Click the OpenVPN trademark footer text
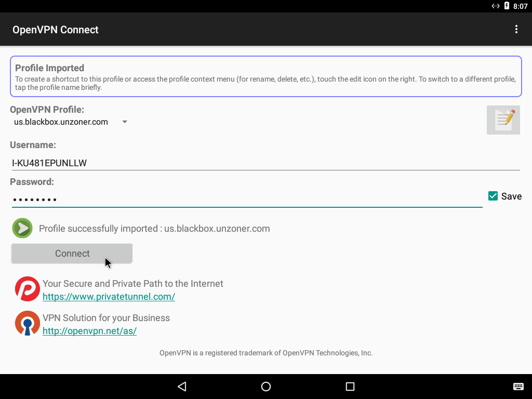 tap(266, 353)
